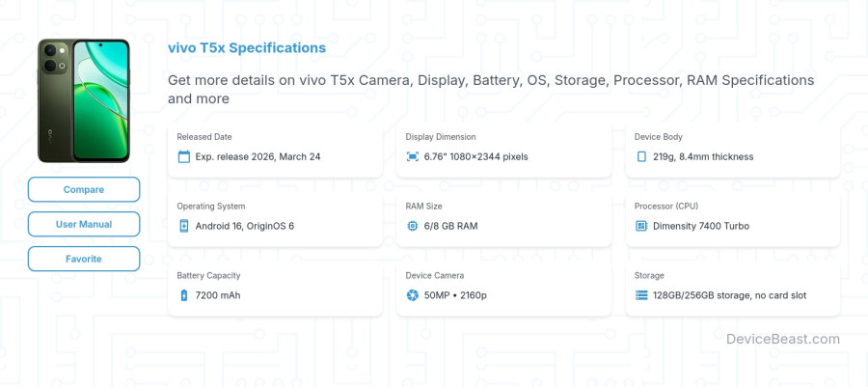Select text '7200 mAh'
868x387 pixels.
[x=218, y=295]
